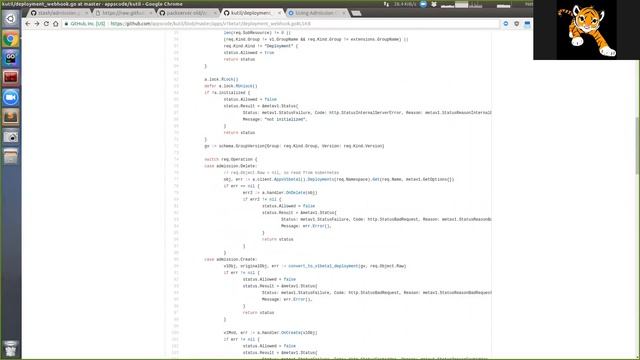Click the blue circular extension icon

coord(506,24)
